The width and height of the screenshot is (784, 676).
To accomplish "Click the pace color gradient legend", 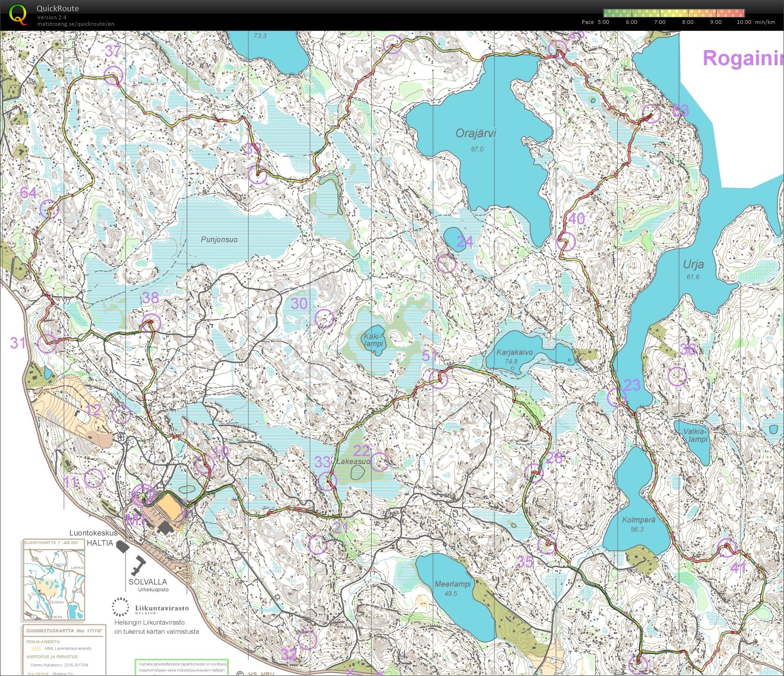I will click(674, 13).
